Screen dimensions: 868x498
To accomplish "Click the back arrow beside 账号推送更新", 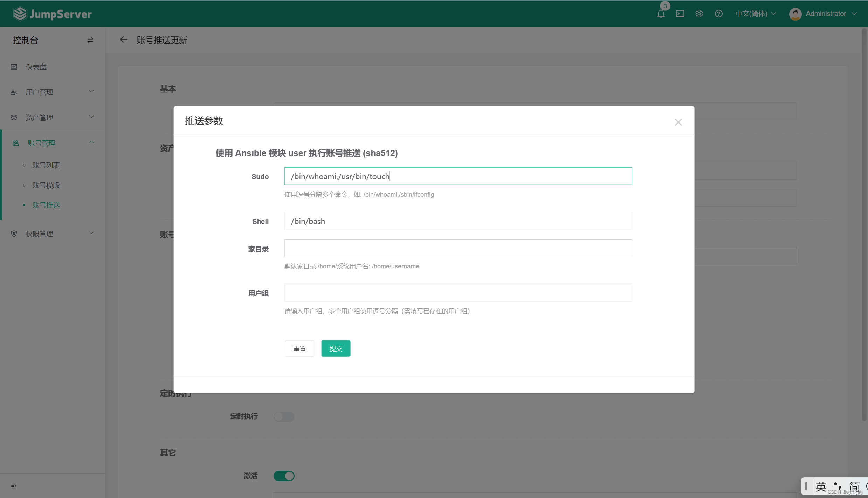I will pos(123,40).
